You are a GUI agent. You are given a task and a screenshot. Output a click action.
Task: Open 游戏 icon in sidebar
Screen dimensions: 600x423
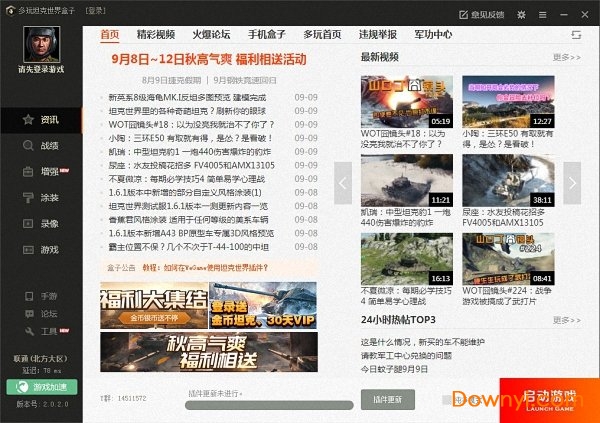[x=28, y=250]
